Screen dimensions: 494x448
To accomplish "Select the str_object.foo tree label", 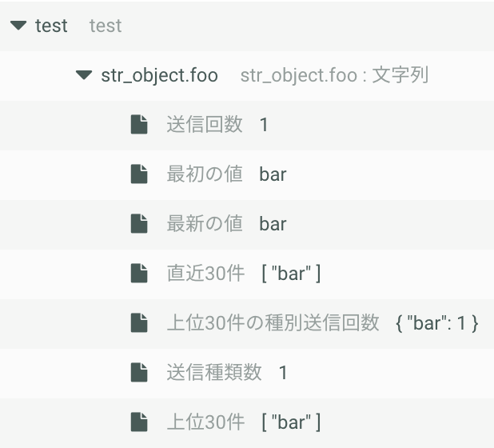I will (x=159, y=75).
